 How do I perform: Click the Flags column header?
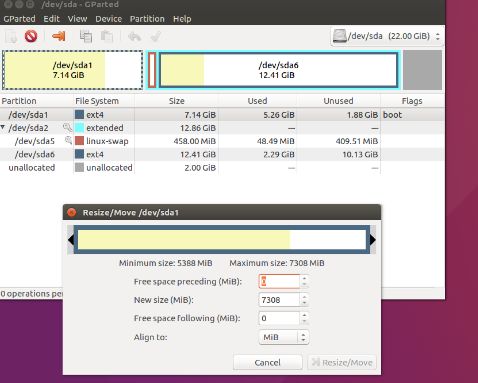coord(412,101)
